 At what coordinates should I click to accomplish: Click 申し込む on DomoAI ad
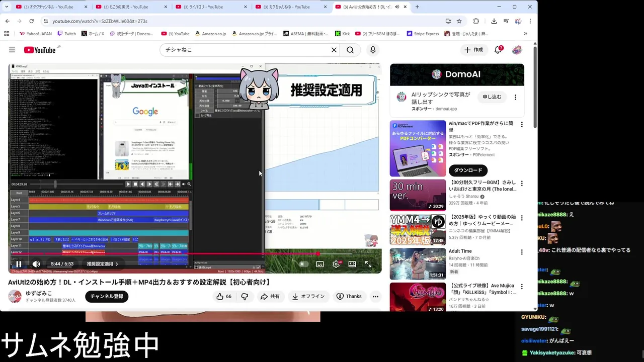[x=492, y=97]
